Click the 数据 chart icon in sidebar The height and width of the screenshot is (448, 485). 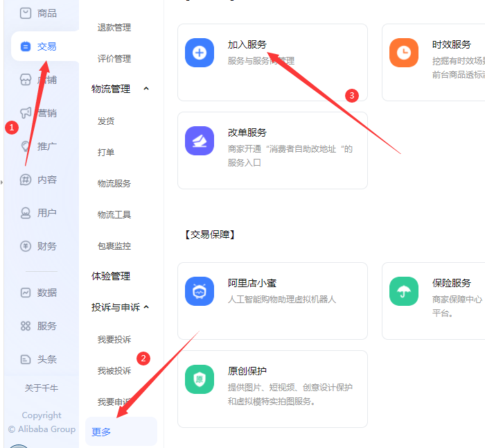(x=26, y=293)
